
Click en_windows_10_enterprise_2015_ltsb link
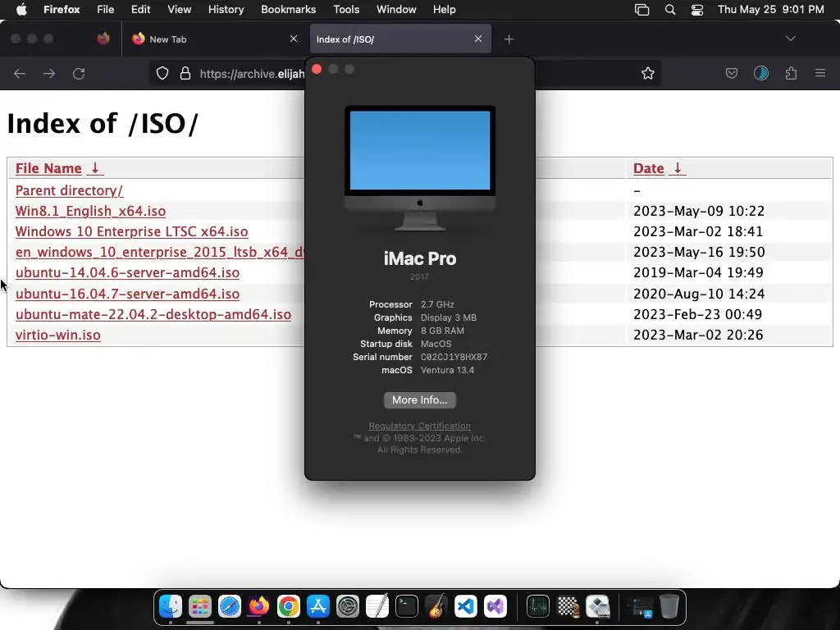[160, 252]
